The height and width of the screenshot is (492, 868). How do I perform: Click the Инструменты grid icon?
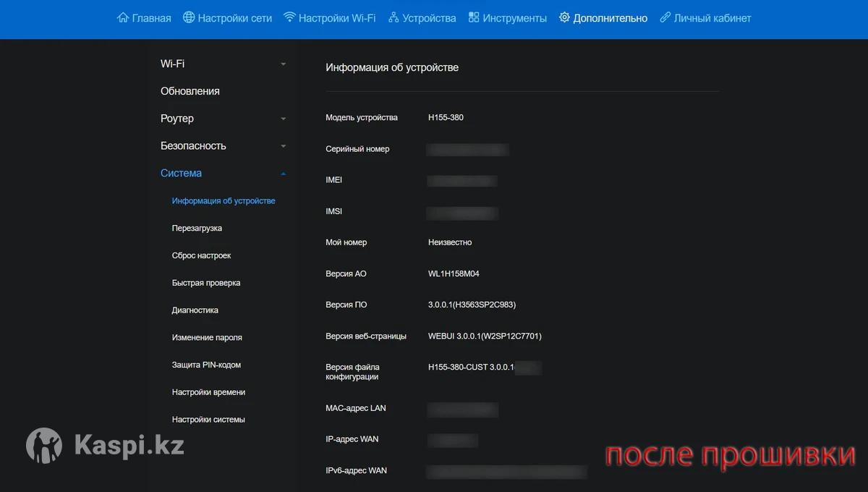pos(474,18)
